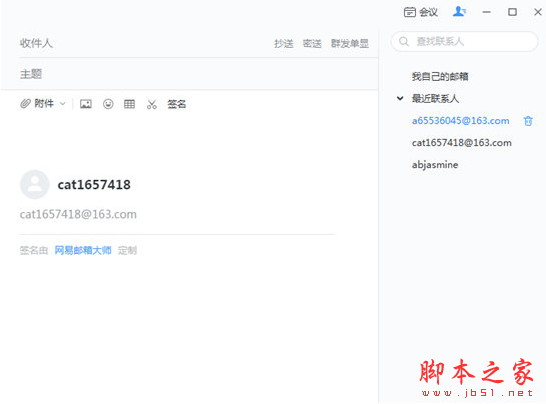Click the 查找联系人 contact search box
The image size is (546, 404).
pyautogui.click(x=465, y=41)
